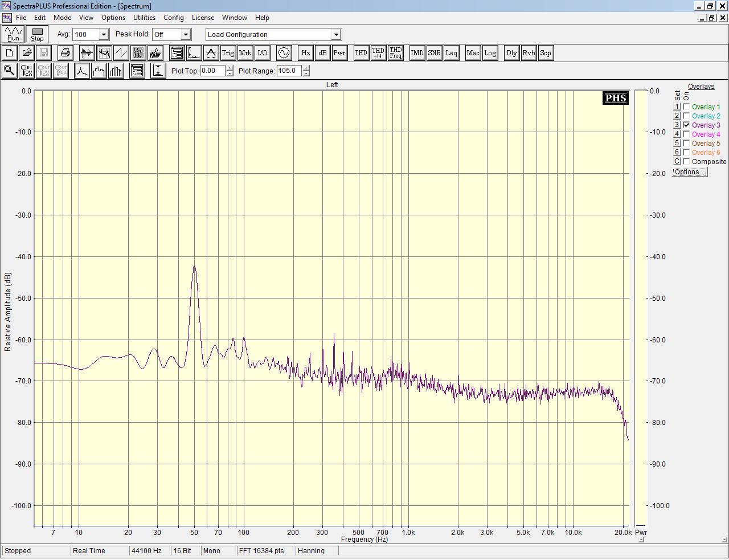The height and width of the screenshot is (560, 729).
Task: Click the Run analyzer button
Action: [x=13, y=34]
